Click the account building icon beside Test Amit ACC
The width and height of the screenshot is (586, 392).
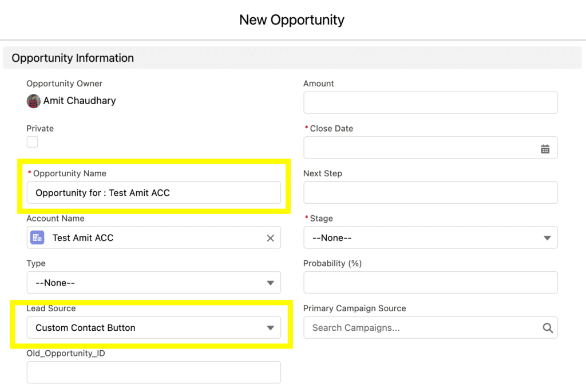click(x=37, y=237)
